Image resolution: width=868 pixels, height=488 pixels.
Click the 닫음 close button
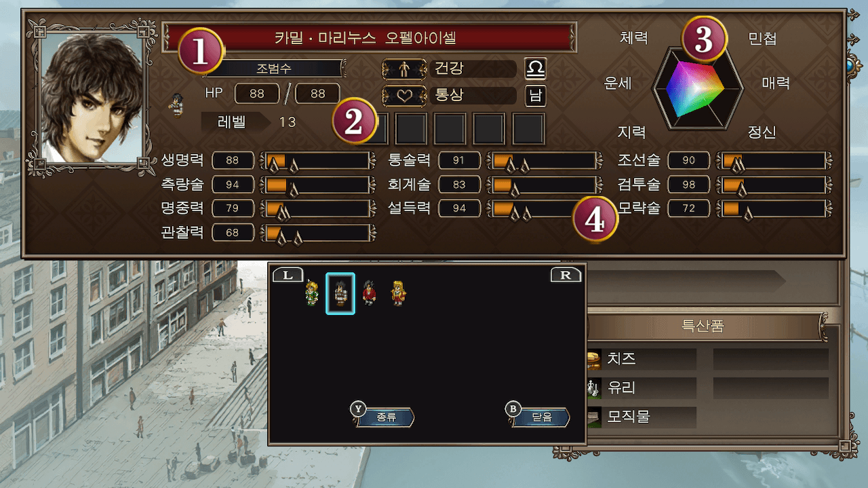538,417
